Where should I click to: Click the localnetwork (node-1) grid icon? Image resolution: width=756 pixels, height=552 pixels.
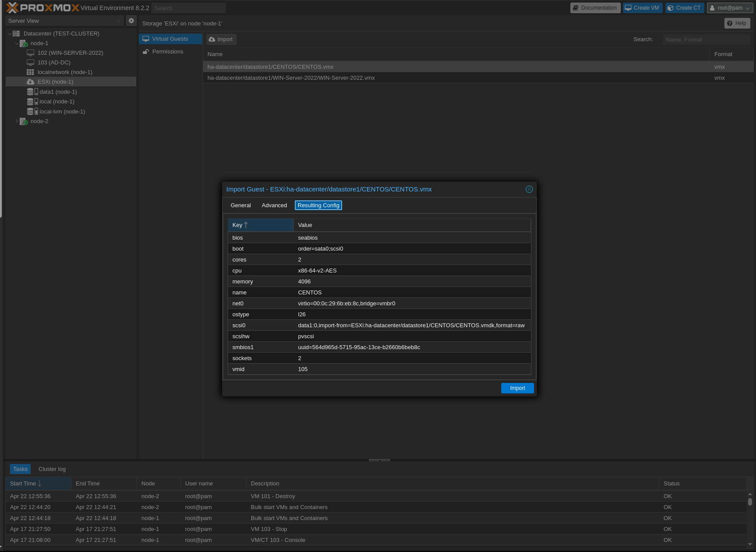point(30,72)
